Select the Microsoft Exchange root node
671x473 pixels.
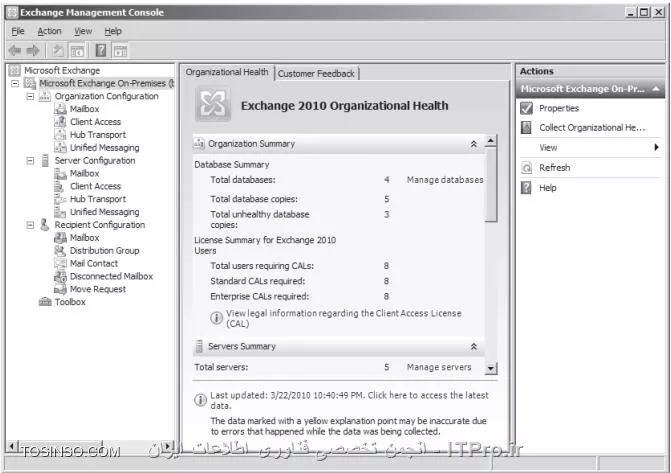pyautogui.click(x=62, y=70)
